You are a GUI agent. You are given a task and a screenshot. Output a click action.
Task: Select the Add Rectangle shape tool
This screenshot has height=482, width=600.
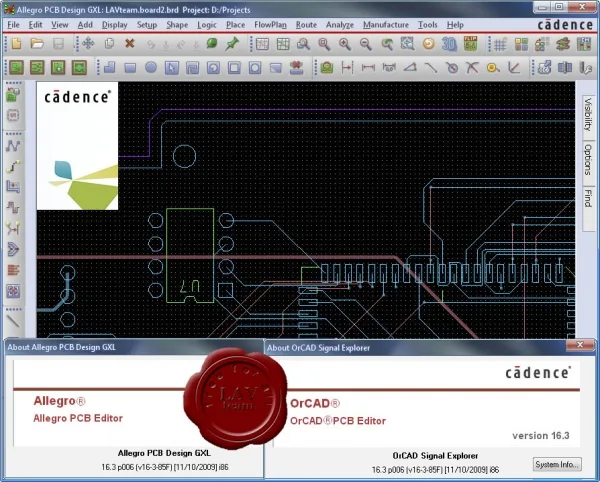click(x=130, y=68)
